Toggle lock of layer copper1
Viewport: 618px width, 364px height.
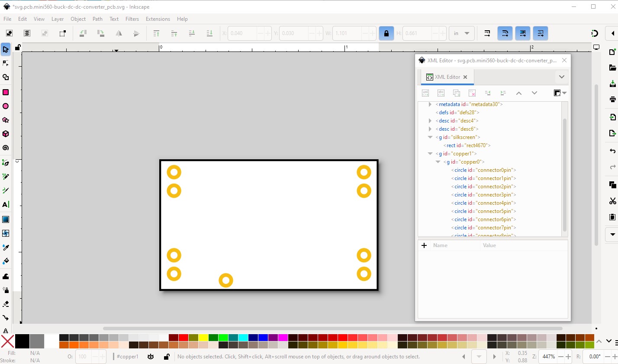167,357
